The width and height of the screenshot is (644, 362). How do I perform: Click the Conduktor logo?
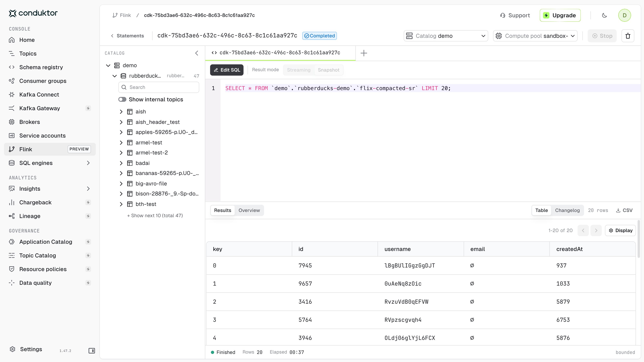point(33,13)
